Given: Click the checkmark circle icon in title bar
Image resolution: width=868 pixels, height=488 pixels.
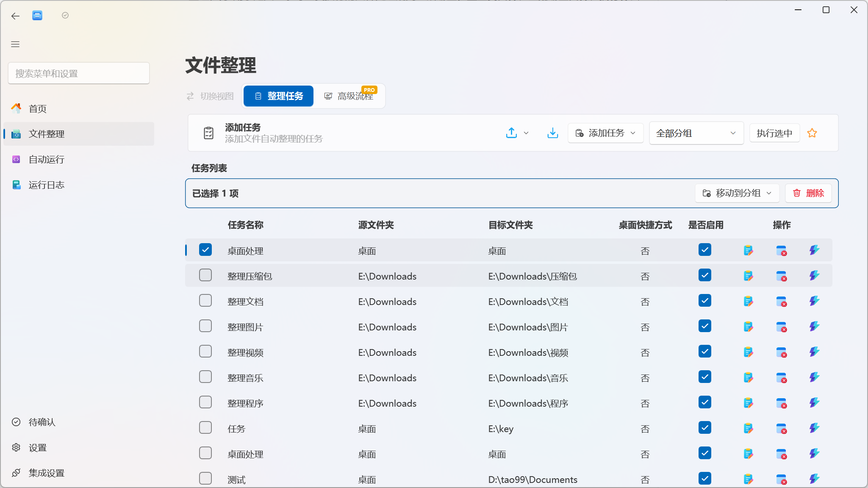Looking at the screenshot, I should click(x=65, y=15).
